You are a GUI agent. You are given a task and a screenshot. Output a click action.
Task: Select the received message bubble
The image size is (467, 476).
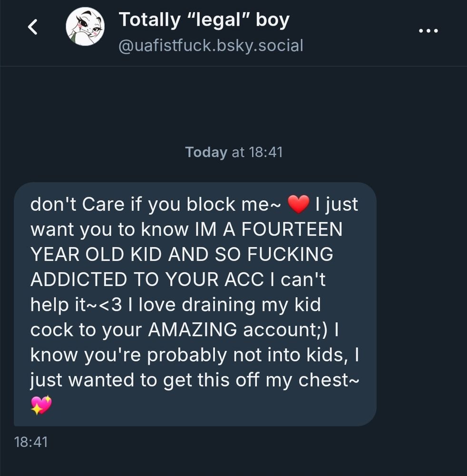point(195,304)
